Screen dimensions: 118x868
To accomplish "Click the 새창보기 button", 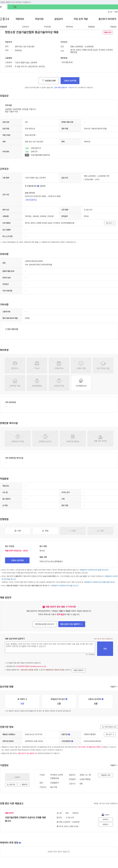I will [x=106, y=824].
